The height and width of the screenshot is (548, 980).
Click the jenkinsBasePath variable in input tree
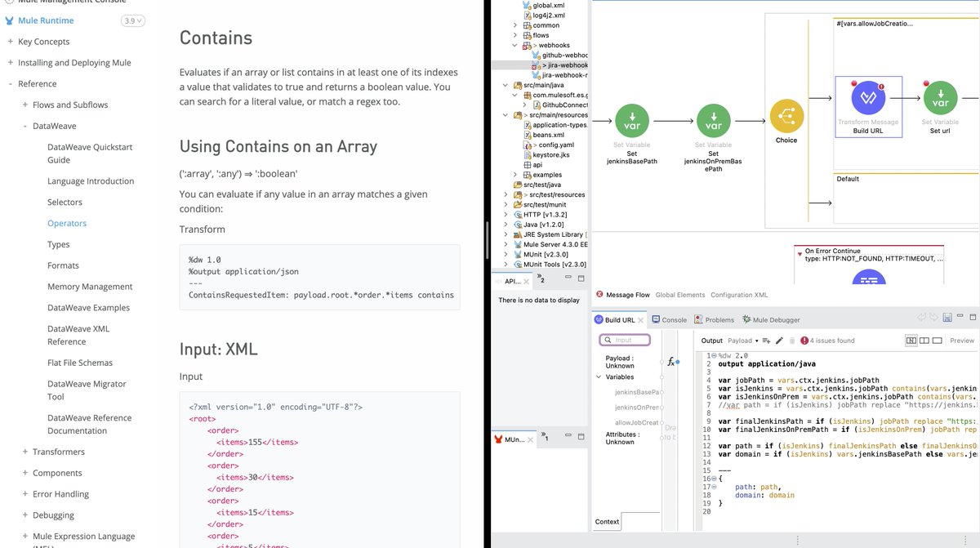point(637,392)
